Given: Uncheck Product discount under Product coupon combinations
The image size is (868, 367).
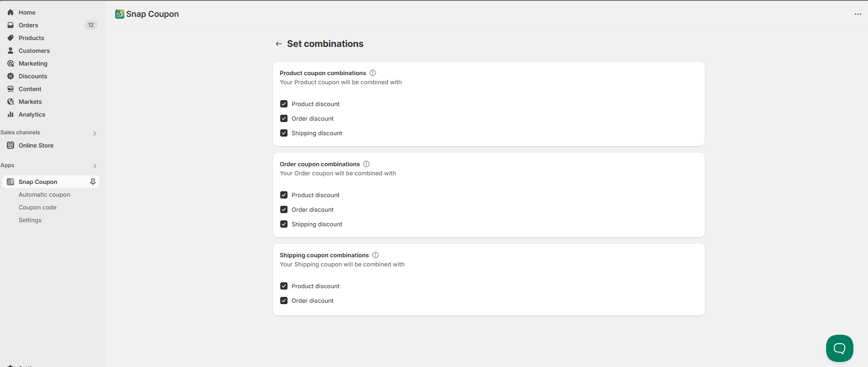Looking at the screenshot, I should (284, 104).
